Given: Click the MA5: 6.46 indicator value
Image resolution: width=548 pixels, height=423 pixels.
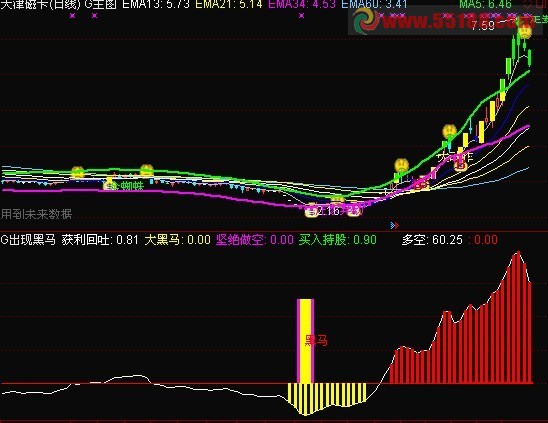Looking at the screenshot, I should (486, 4).
